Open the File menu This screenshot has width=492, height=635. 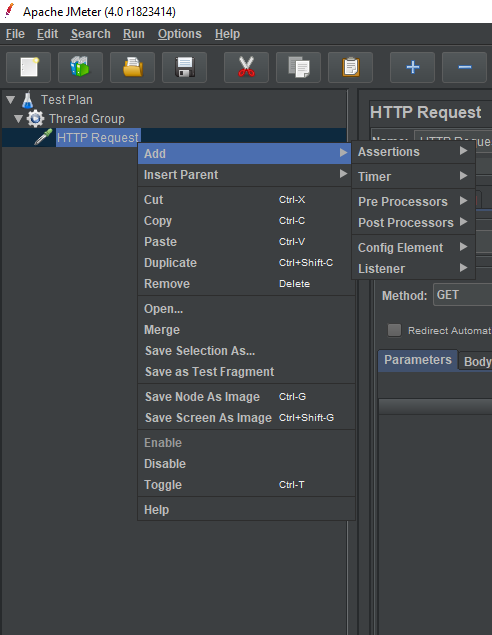tap(15, 34)
